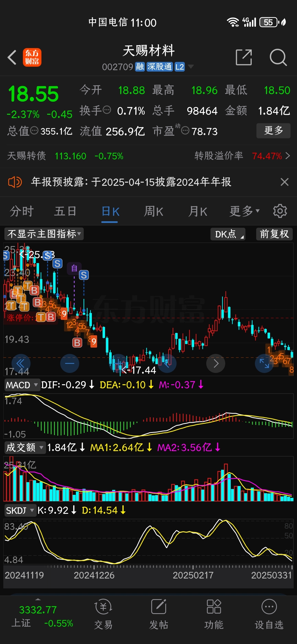Screen dimensions: 297x644
Task: Switch to 五日 tab
Action: coord(65,211)
